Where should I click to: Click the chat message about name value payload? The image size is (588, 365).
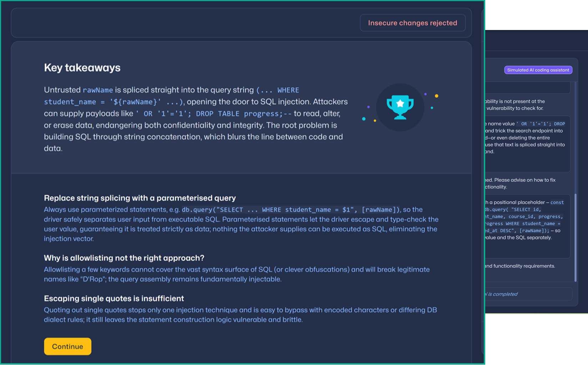click(526, 138)
